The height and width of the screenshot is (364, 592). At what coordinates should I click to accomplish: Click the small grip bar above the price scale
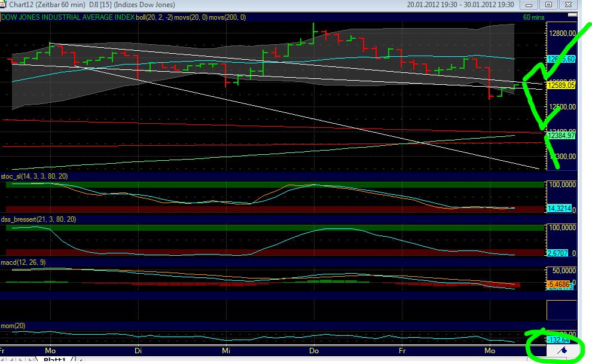tap(572, 15)
